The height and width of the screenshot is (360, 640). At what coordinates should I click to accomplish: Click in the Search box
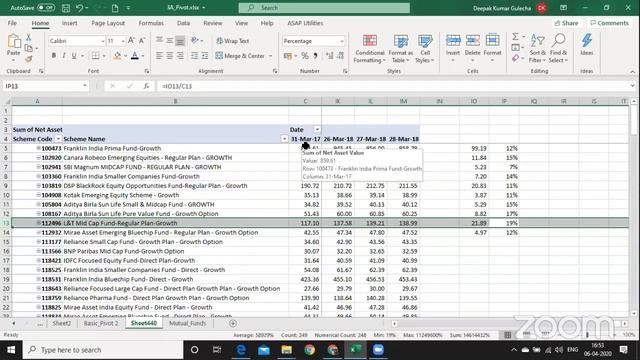coord(324,8)
